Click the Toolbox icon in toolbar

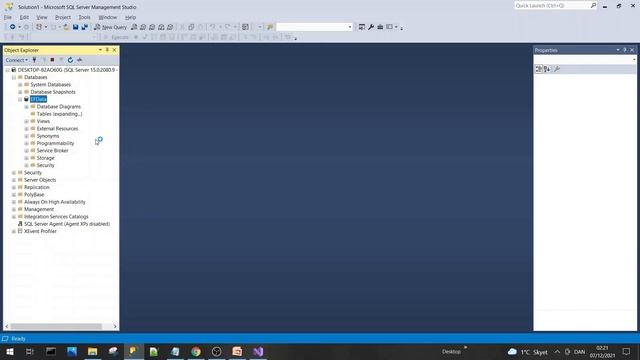pos(380,27)
